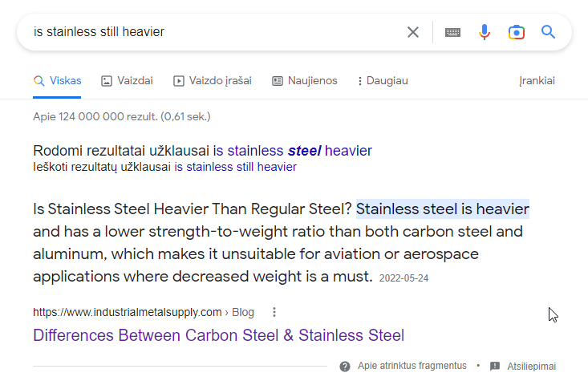
Task: Expand the Daugiau menu
Action: click(x=383, y=81)
